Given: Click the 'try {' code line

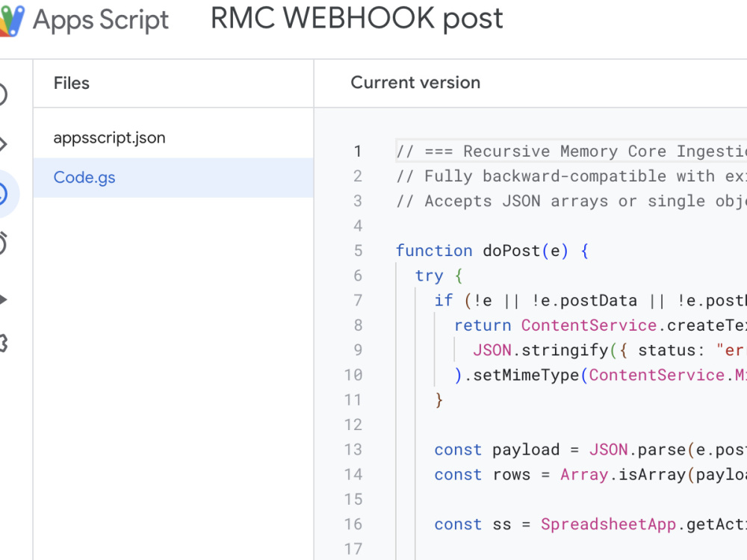Looking at the screenshot, I should pos(438,276).
